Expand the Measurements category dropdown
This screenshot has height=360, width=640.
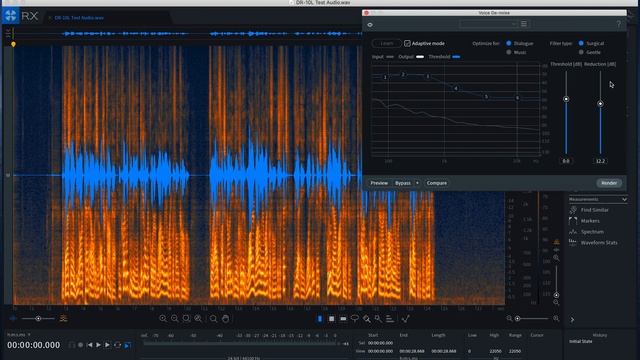pos(598,199)
